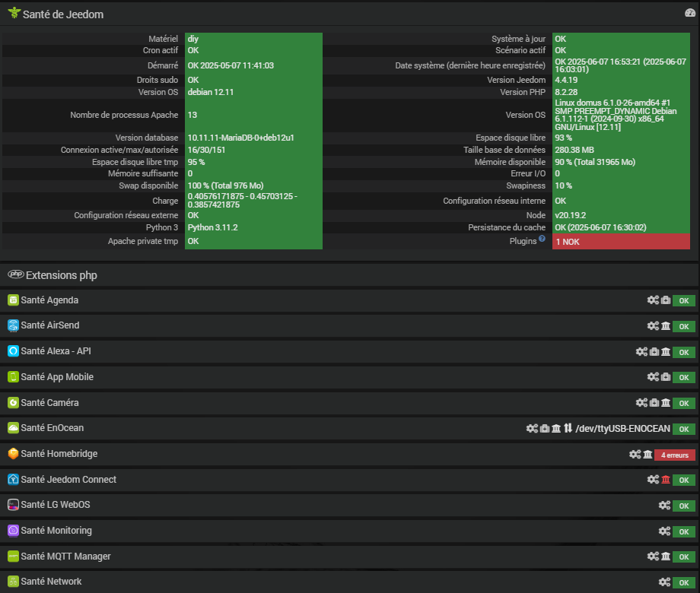Open the gears icon on Santé Monitoring row
This screenshot has width=700, height=593.
(x=664, y=531)
